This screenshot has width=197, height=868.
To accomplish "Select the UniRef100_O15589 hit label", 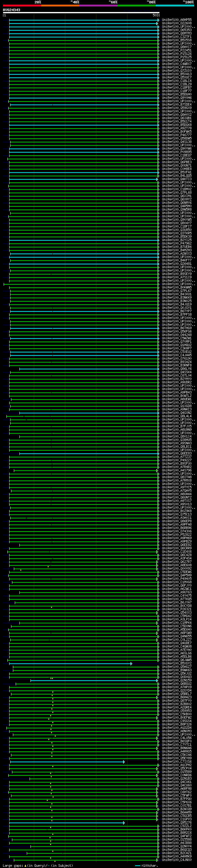I will pyautogui.click(x=177, y=772).
